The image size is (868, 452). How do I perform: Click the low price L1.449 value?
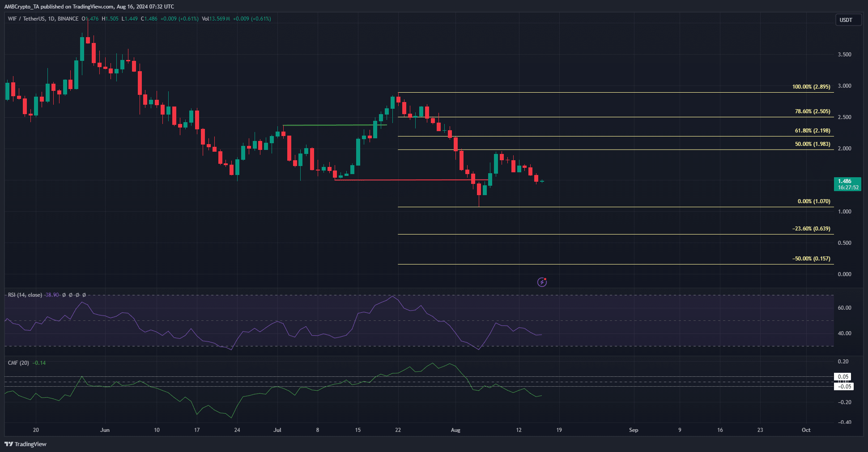pos(130,19)
